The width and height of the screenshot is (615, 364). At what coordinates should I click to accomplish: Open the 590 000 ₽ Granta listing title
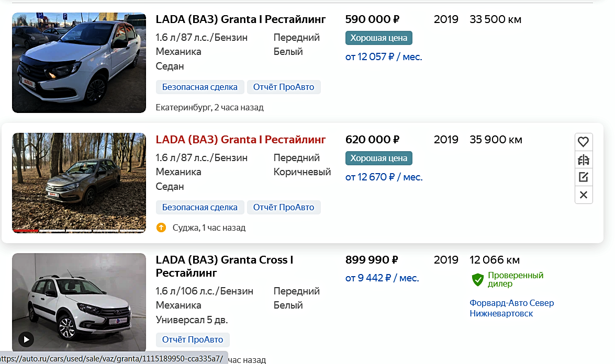click(241, 19)
